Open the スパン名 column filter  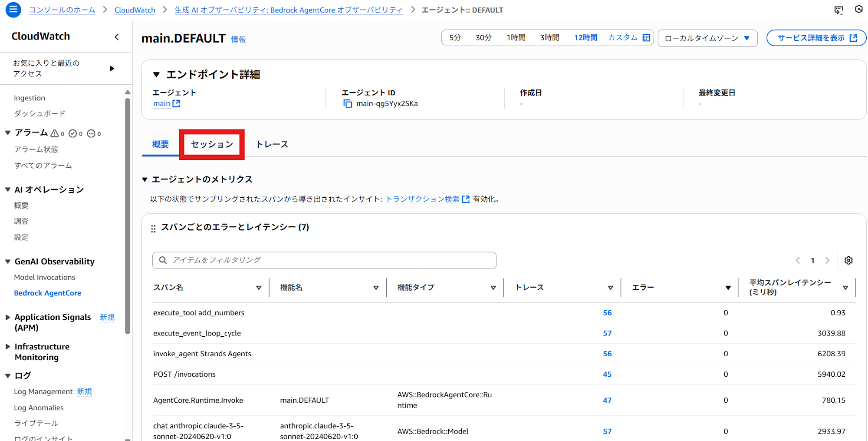(x=259, y=287)
